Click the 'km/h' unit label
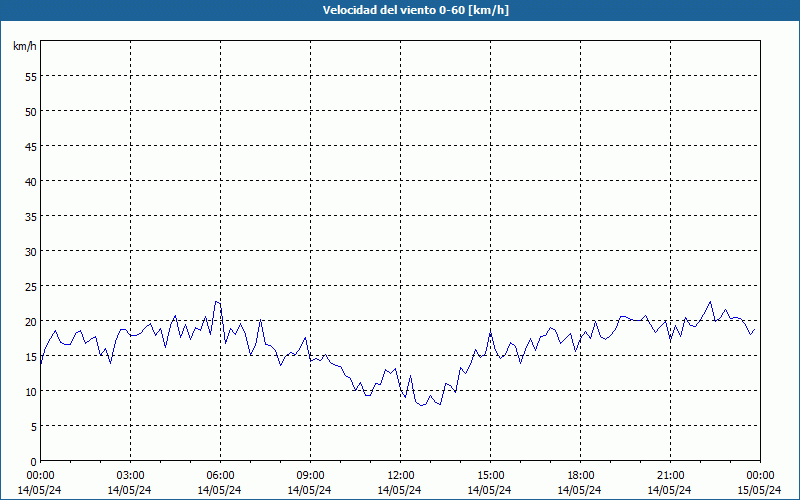 click(24, 46)
